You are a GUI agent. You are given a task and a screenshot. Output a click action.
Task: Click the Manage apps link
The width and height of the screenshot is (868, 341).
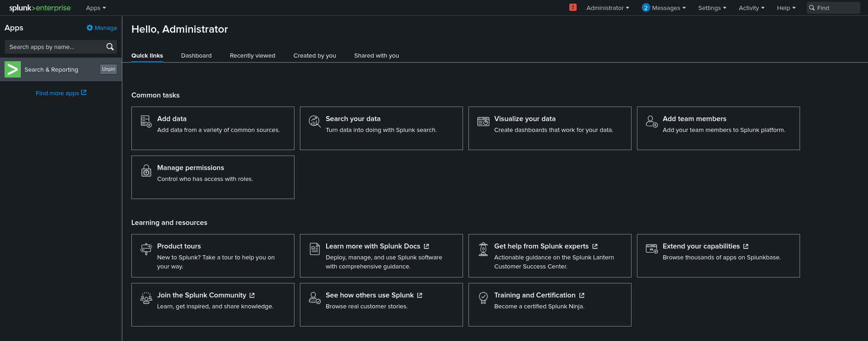coord(102,28)
